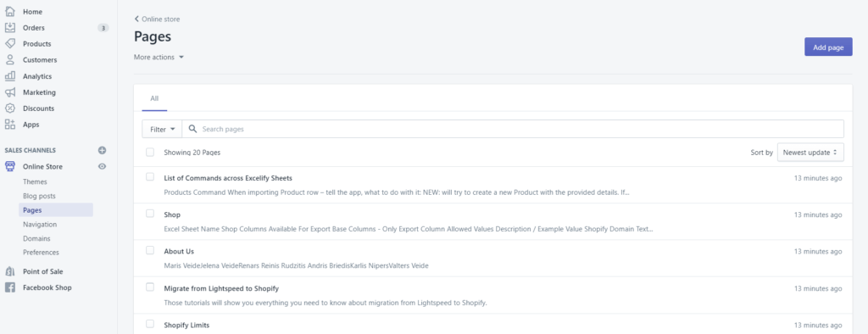Click the Facebook Shop label
The height and width of the screenshot is (334, 868).
[47, 287]
